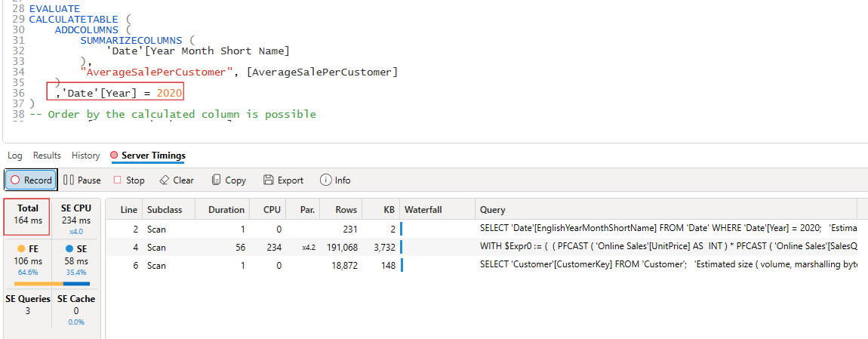Click the Record button circle icon

tap(15, 180)
